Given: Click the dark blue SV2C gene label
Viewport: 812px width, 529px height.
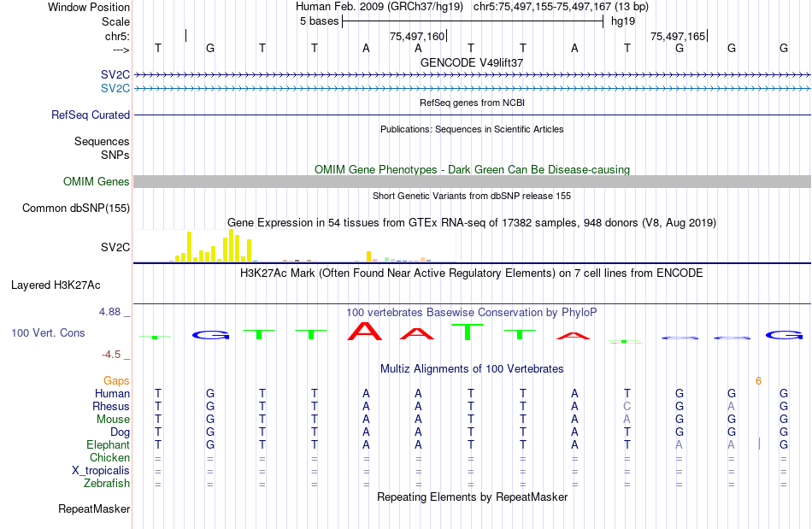Looking at the screenshot, I should coord(115,75).
